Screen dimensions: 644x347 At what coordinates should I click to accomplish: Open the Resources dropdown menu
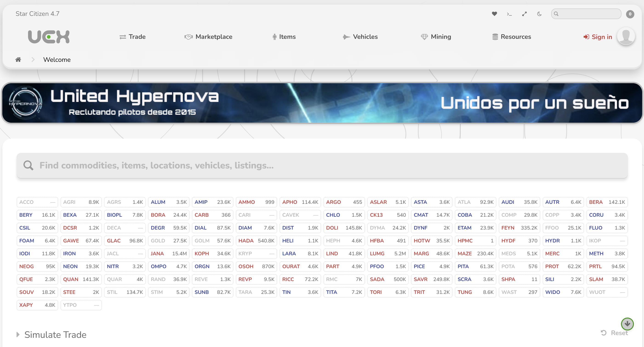[x=512, y=37]
